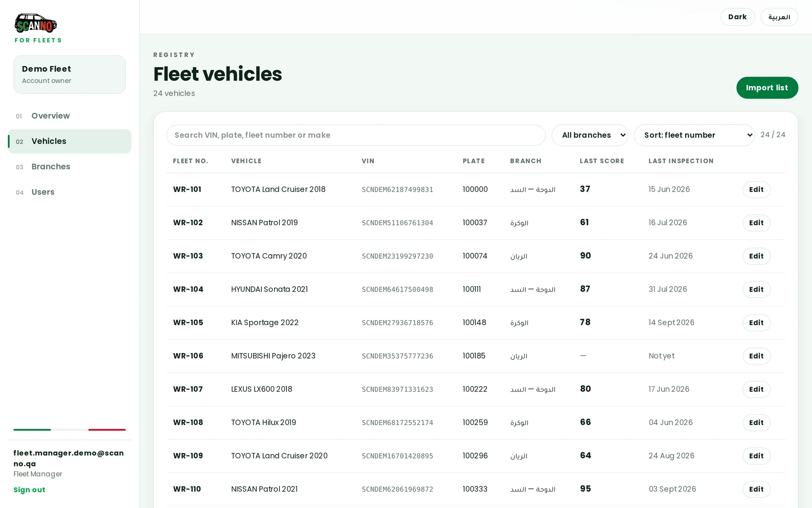Click the Scanno car logo

point(36,23)
